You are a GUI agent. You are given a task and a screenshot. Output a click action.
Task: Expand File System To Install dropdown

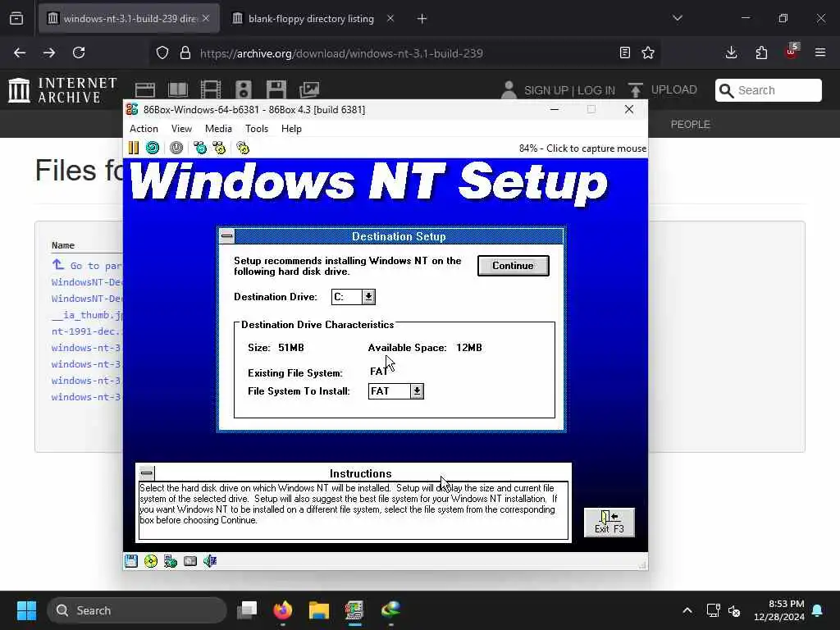(417, 391)
